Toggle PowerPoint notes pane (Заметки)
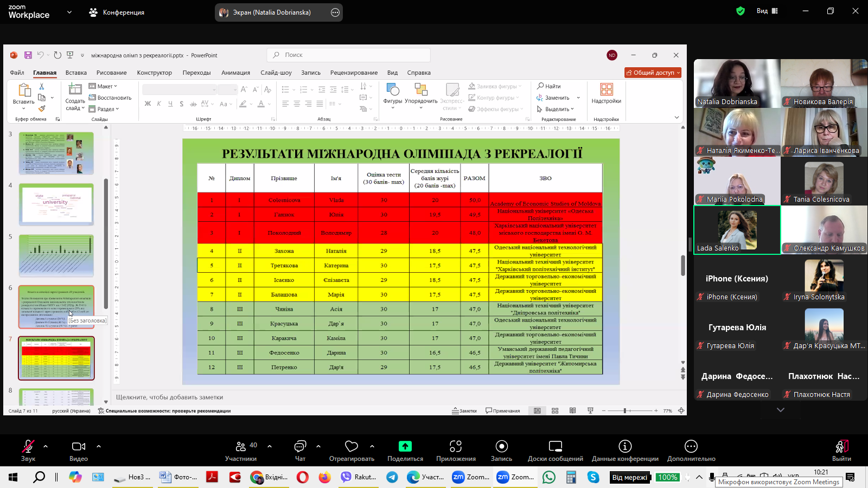Image resolution: width=868 pixels, height=488 pixels. 464,411
